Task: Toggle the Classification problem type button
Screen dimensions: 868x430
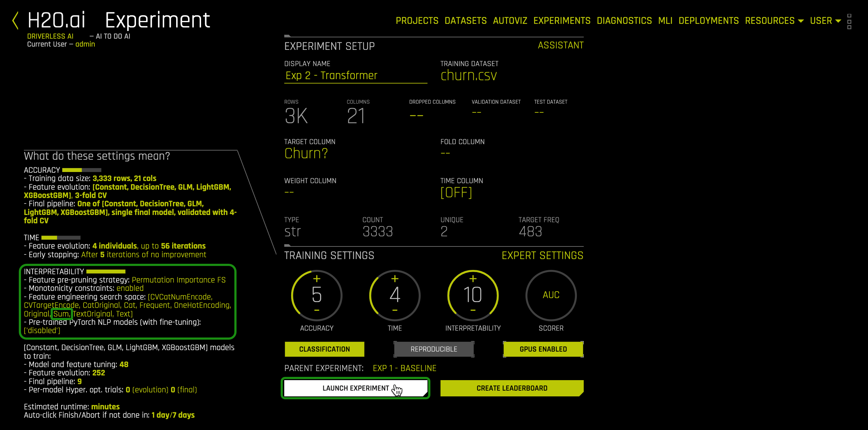Action: 324,349
